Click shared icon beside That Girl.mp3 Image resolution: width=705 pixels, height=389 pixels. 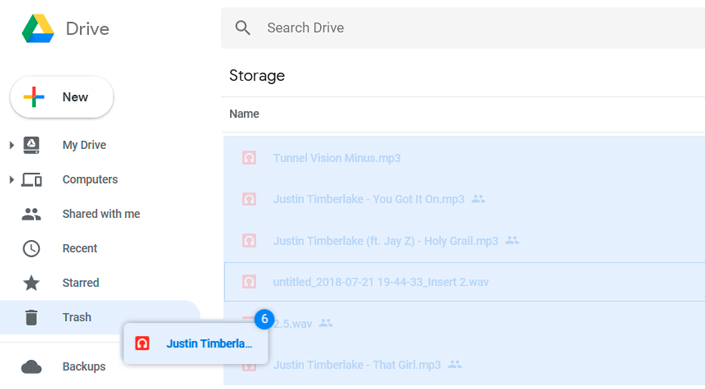[x=455, y=364]
